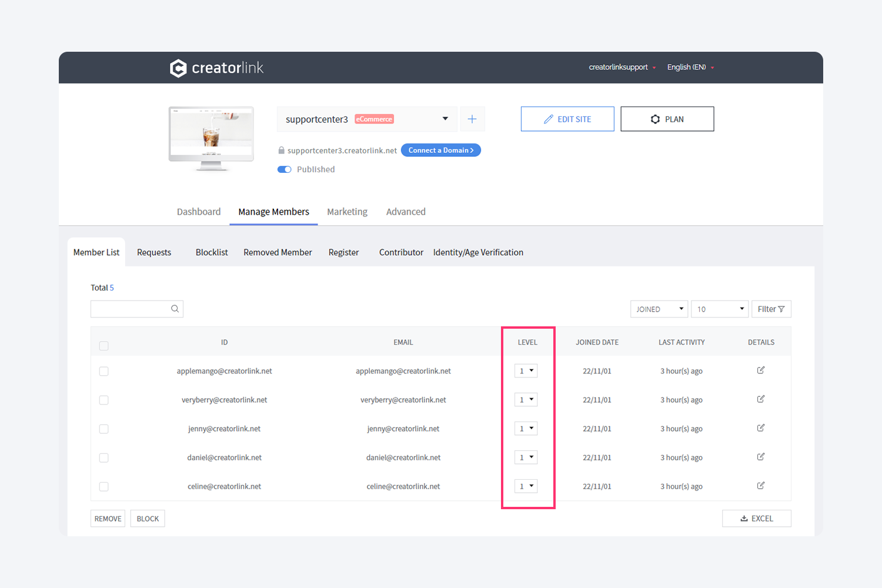This screenshot has height=588, width=882.
Task: Click the EDIT SITE button
Action: tap(567, 119)
